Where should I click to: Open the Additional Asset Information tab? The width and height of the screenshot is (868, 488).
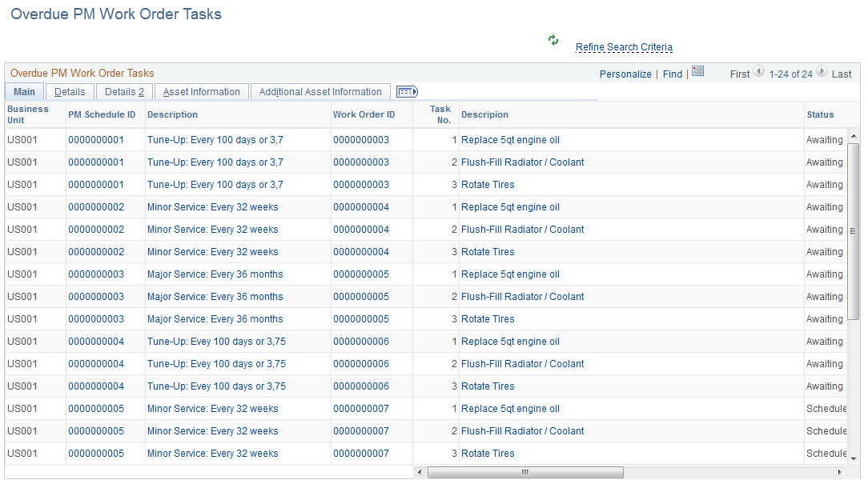pyautogui.click(x=320, y=91)
